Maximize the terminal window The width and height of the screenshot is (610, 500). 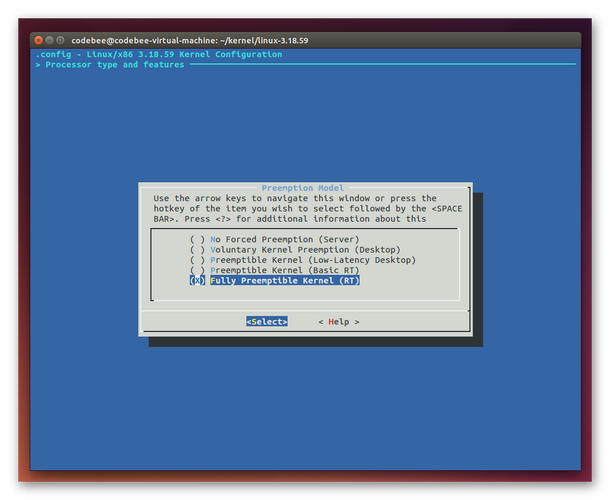[60, 40]
